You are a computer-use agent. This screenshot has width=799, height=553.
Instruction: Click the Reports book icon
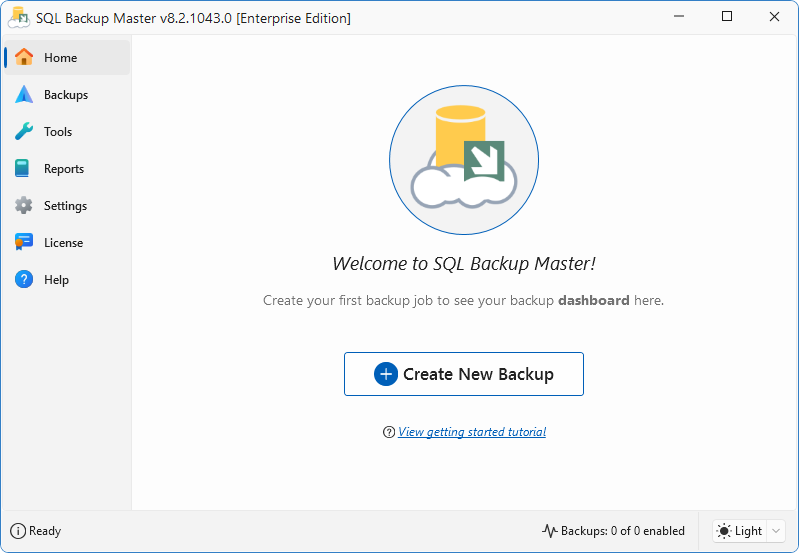point(22,168)
